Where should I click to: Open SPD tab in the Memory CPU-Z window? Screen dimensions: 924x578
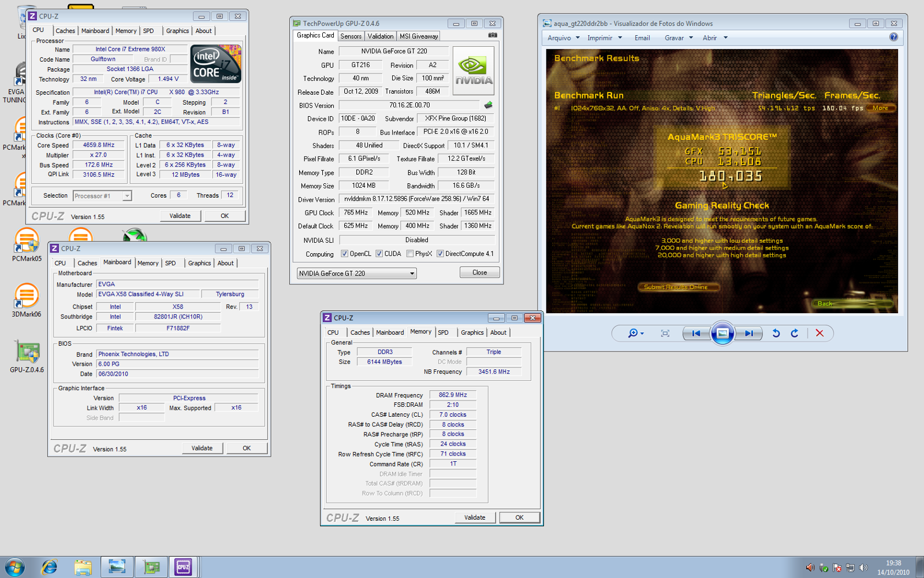[x=444, y=333]
